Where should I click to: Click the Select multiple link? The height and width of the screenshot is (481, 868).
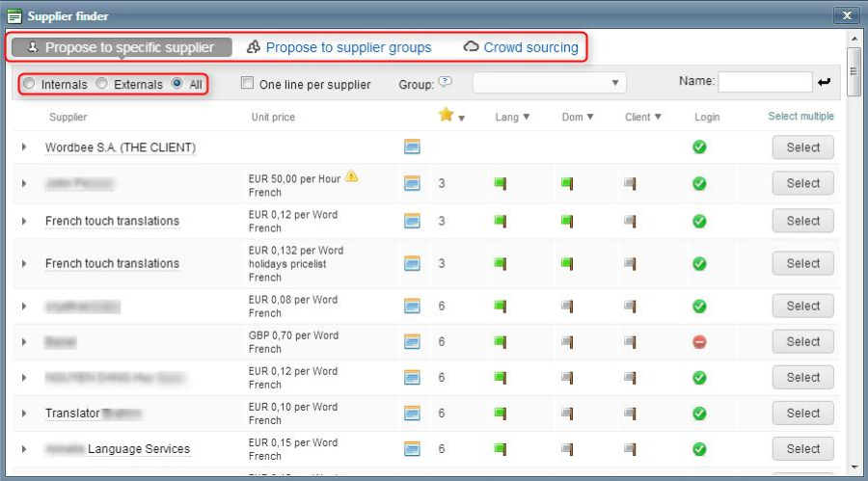pos(800,117)
